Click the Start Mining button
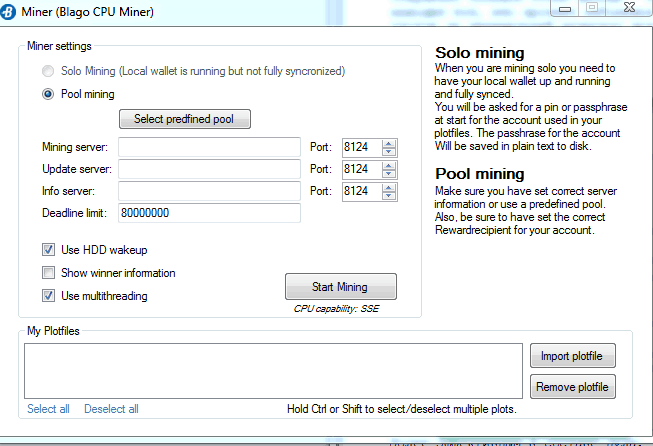 [341, 287]
